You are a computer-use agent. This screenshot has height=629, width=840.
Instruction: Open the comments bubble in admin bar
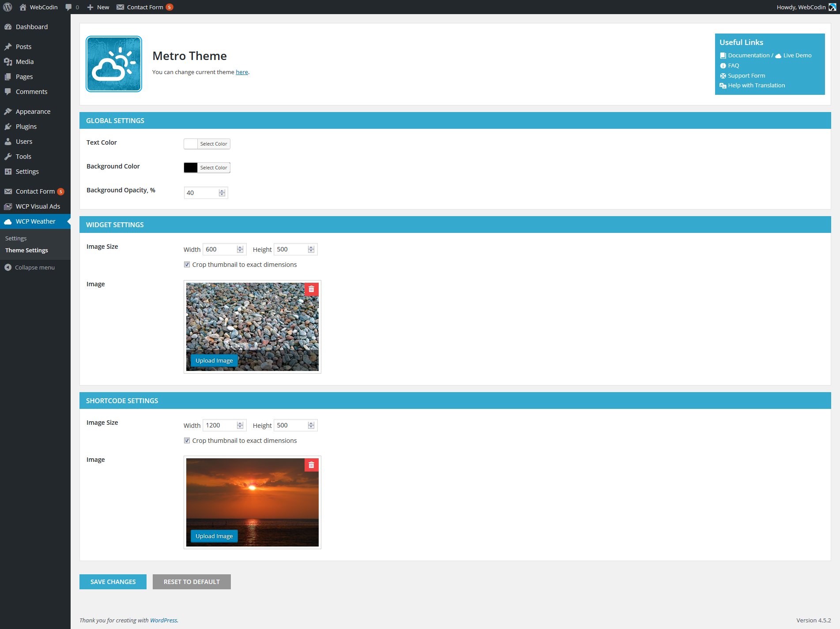tap(68, 7)
